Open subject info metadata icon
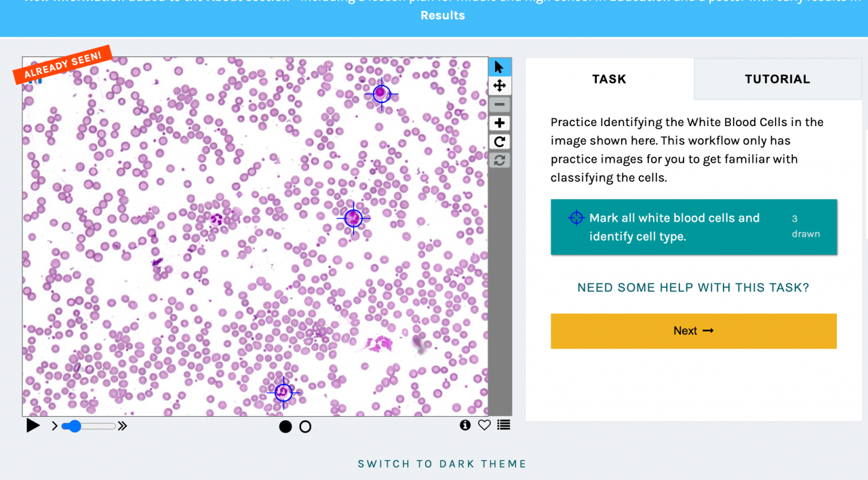This screenshot has width=868, height=480. [465, 425]
